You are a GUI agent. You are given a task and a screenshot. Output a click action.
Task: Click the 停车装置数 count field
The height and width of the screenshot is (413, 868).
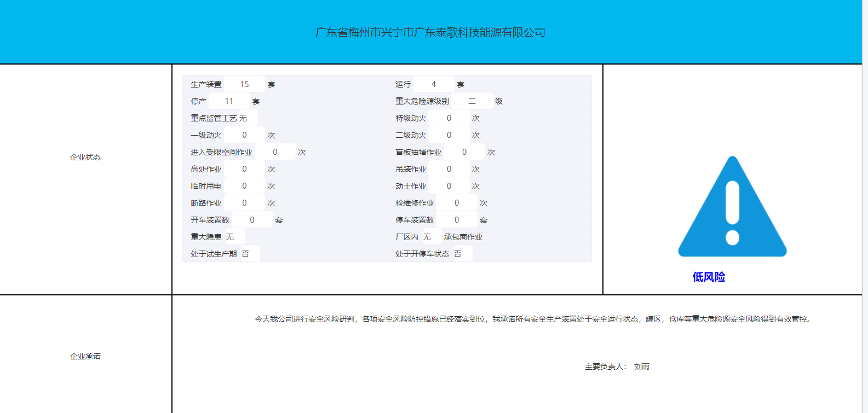point(457,220)
